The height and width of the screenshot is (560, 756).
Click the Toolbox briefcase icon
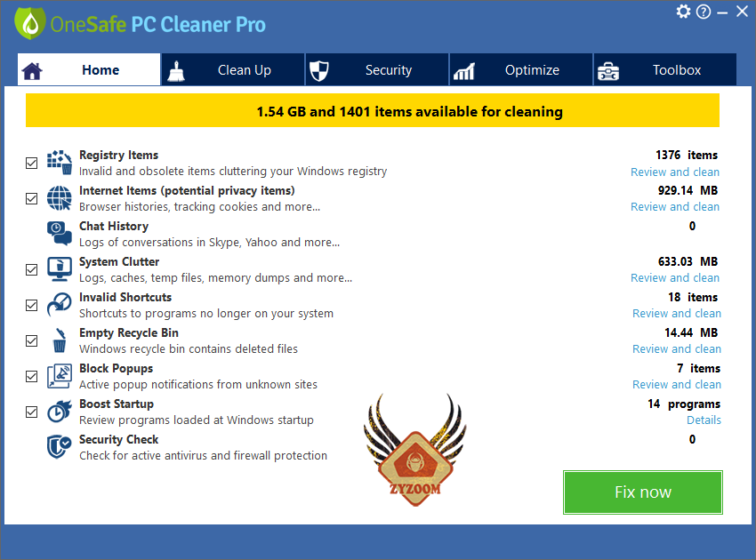(x=608, y=71)
